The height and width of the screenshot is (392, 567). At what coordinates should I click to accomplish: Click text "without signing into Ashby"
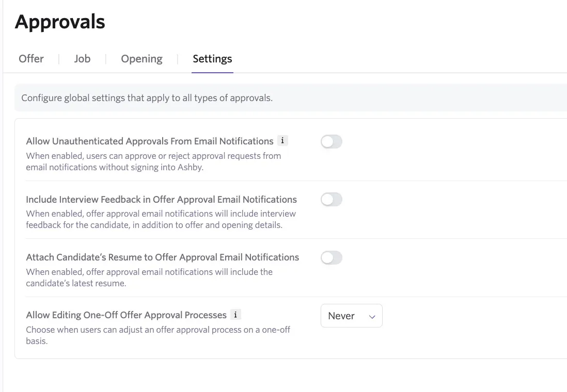(x=150, y=167)
